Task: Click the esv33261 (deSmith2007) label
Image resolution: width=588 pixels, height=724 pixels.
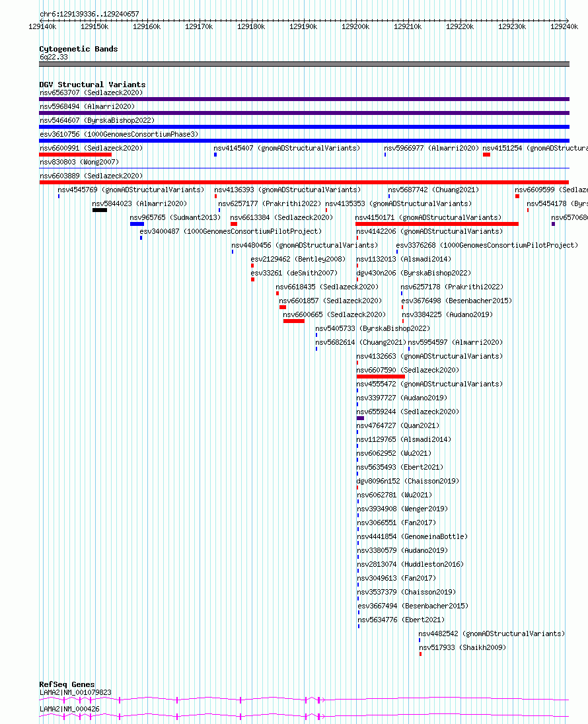Action: [x=294, y=273]
